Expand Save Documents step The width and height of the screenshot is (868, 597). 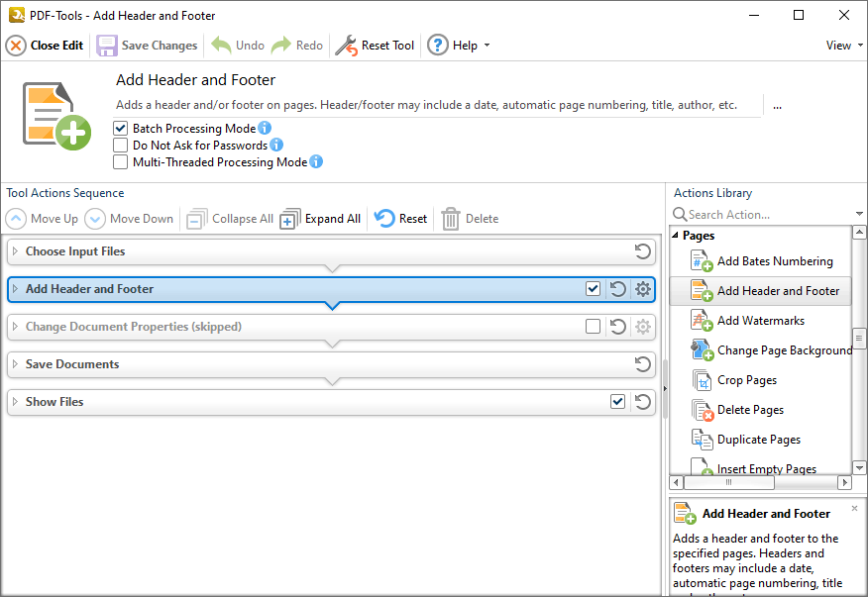pos(16,364)
